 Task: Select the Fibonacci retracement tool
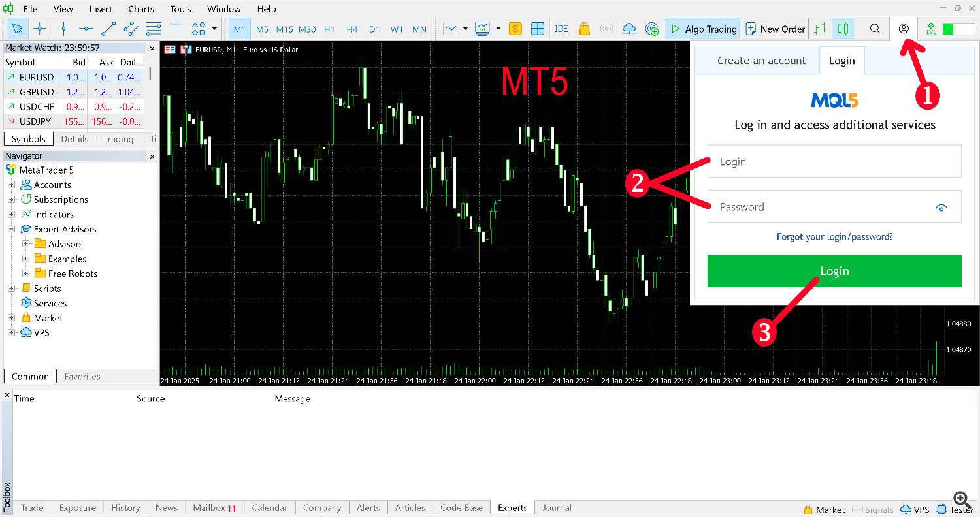[x=154, y=29]
